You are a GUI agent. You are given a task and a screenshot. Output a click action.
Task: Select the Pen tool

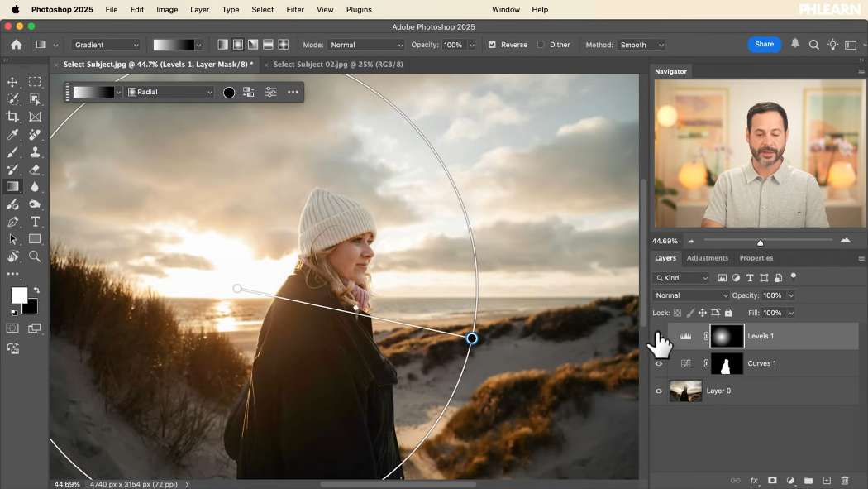click(x=12, y=222)
